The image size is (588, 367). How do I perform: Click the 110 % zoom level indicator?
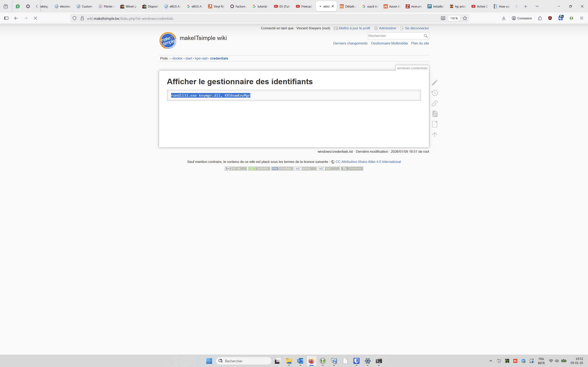(454, 18)
